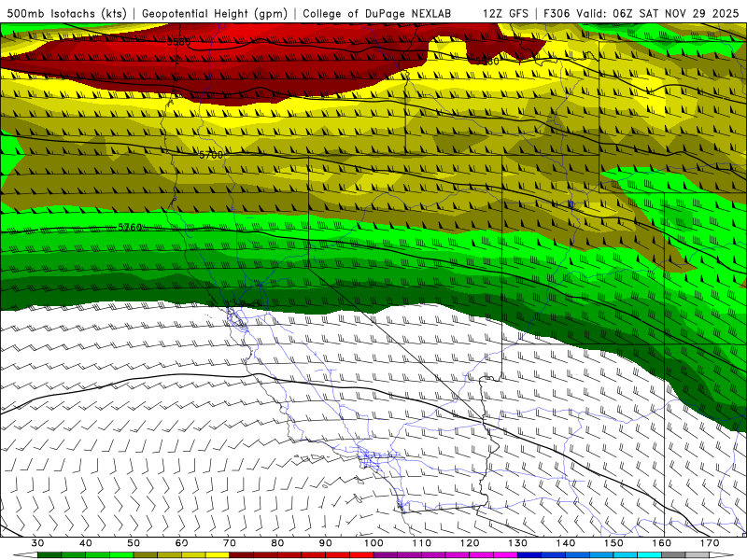Click the '90' value on the color scale
The height and width of the screenshot is (560, 747).
click(326, 543)
